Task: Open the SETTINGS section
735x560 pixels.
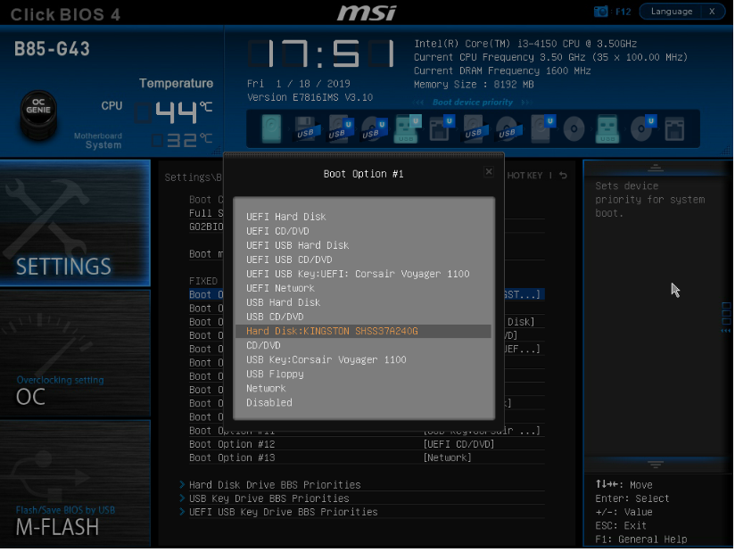Action: point(75,223)
